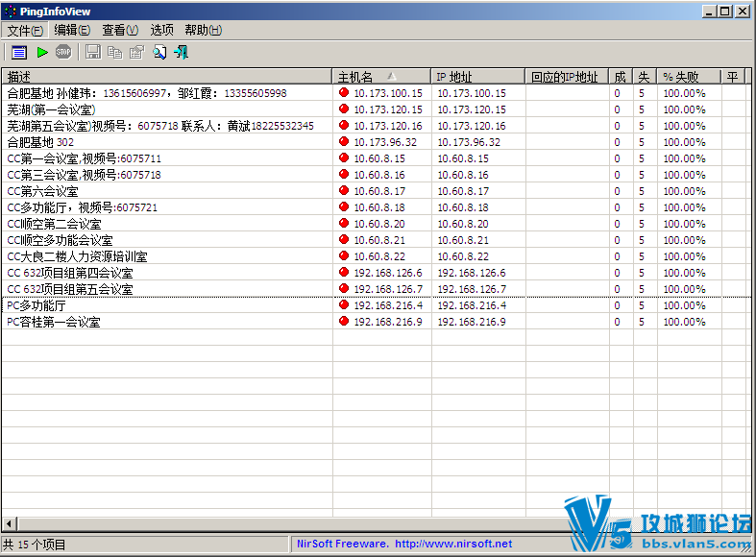Open the Properties toolbar icon
Image resolution: width=756 pixels, height=557 pixels.
pos(137,52)
